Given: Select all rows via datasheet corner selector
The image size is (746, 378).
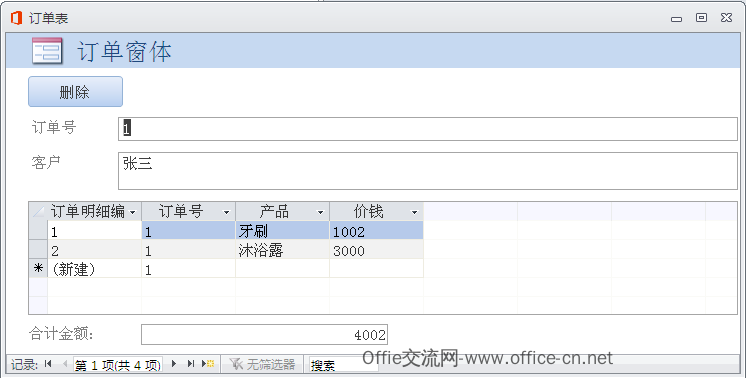Looking at the screenshot, I should pyautogui.click(x=38, y=211).
